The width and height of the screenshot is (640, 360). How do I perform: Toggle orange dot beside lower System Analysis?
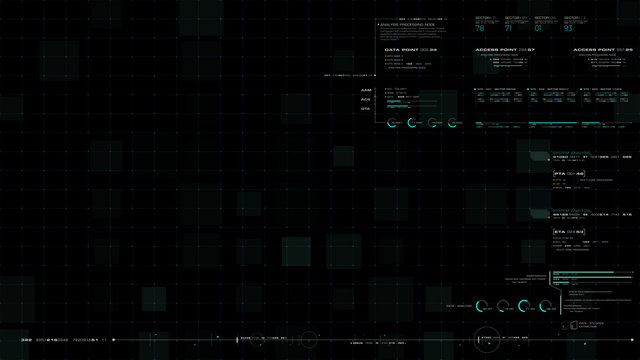coord(549,218)
